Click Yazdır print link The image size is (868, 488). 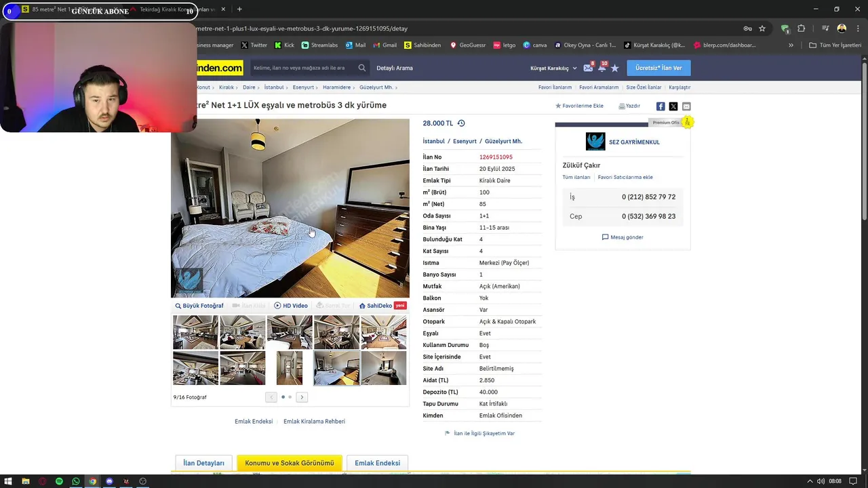pos(629,106)
